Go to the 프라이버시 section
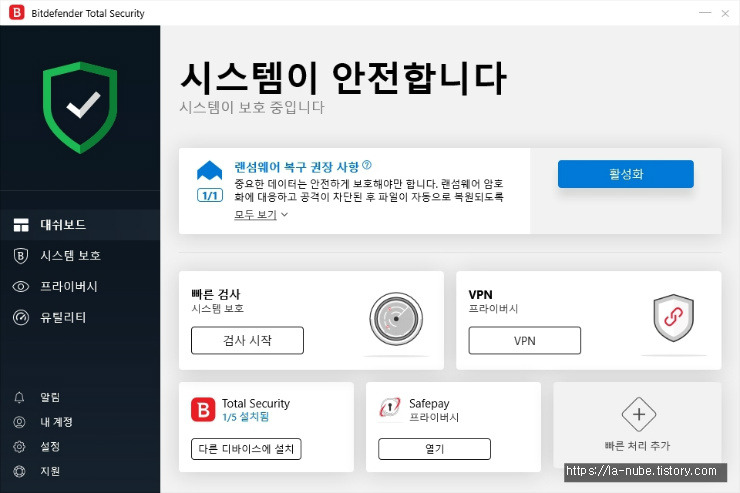This screenshot has width=740, height=493. click(x=80, y=286)
